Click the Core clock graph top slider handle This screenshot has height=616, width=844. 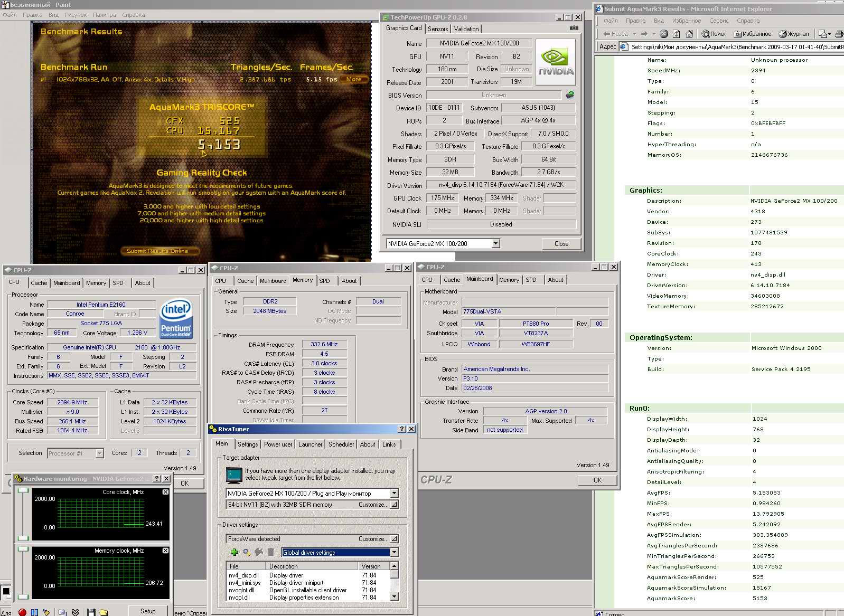[23, 490]
